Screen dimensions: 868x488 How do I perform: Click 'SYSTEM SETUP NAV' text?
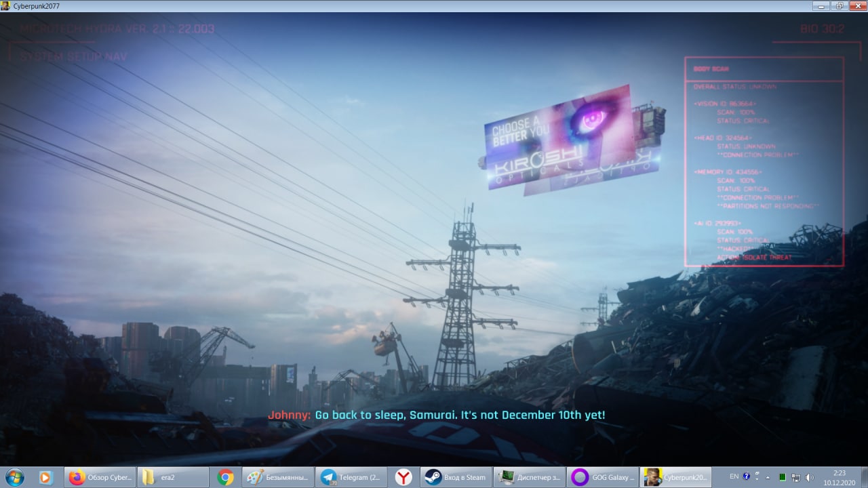click(73, 57)
